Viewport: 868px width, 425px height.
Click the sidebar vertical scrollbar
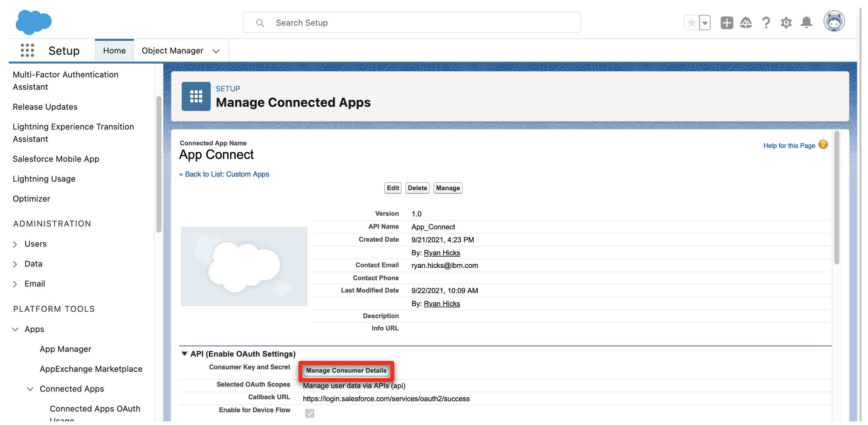159,164
